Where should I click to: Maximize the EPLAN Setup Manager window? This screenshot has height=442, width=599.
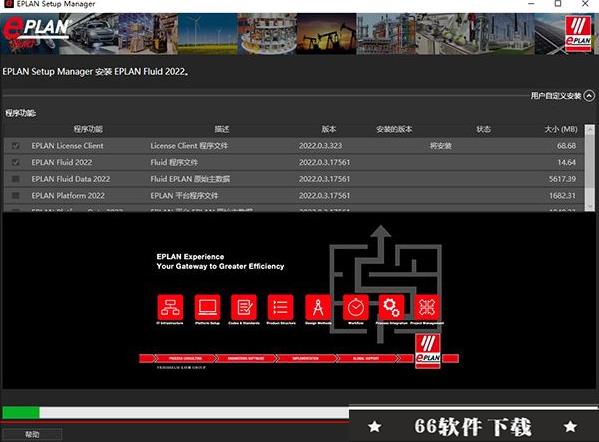[x=558, y=4]
